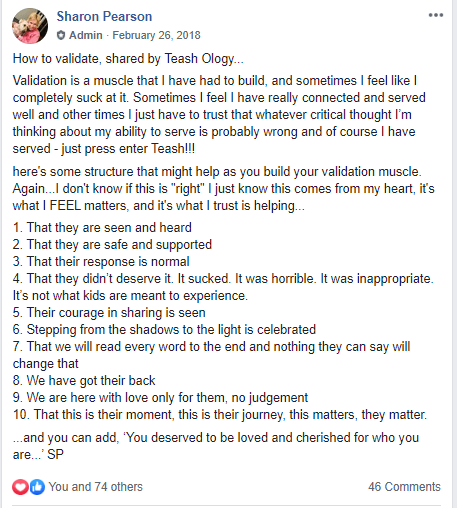Viewport: 457px width, 508px height.
Task: Select list item 1 'seen and heard'
Action: tap(102, 228)
